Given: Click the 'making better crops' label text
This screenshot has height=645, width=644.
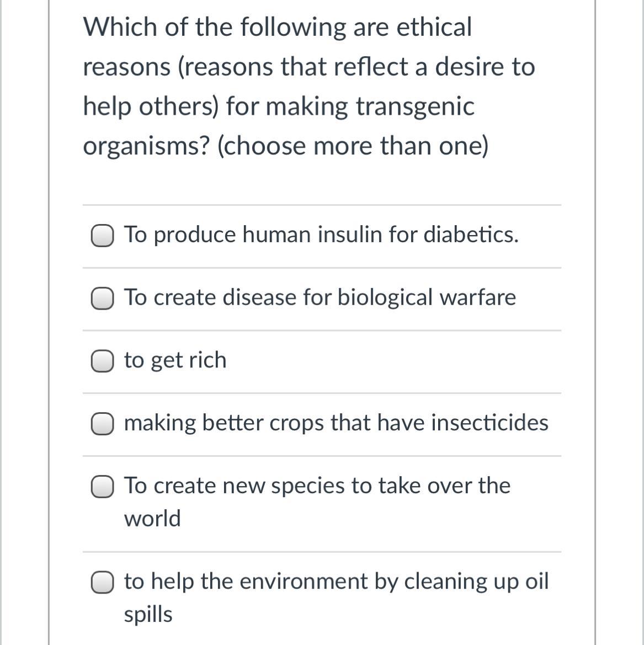Looking at the screenshot, I should [336, 423].
